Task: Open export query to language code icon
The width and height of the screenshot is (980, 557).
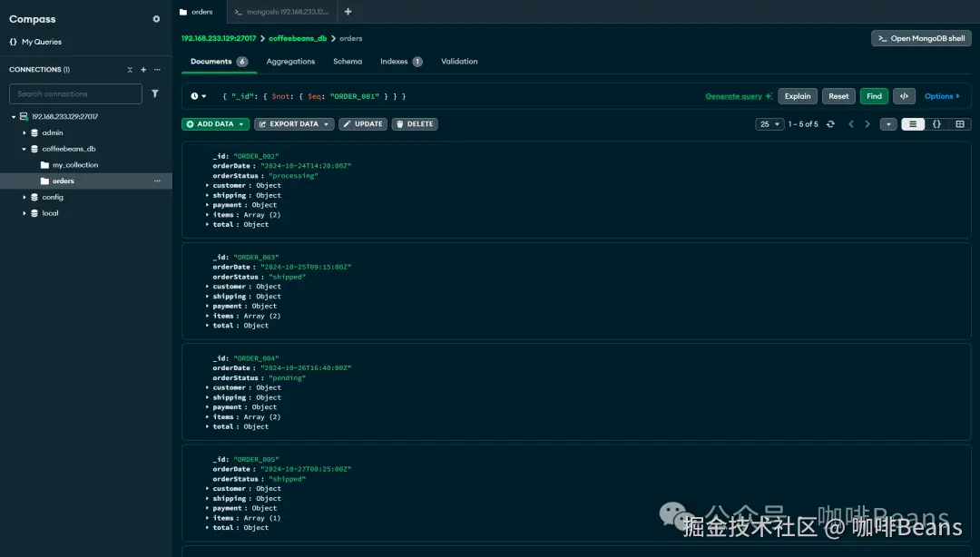Action: 904,96
